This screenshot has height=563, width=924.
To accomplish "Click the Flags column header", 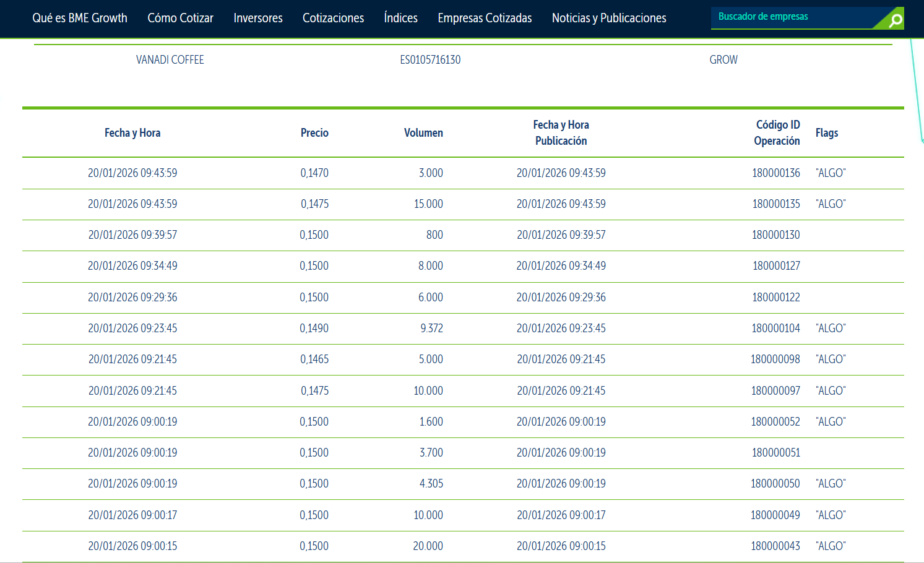I will [x=826, y=133].
